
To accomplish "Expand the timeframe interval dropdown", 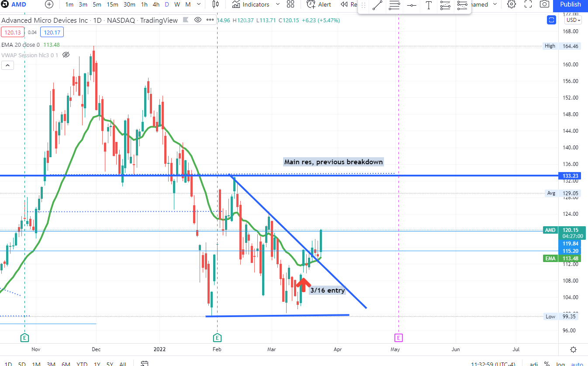I will coord(199,4).
